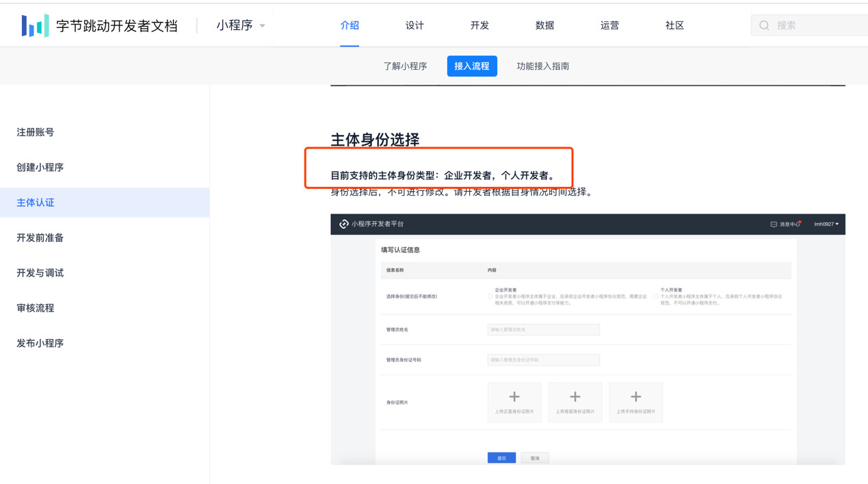Click the 管理员身份证号码 input field
The image size is (868, 484).
point(544,359)
